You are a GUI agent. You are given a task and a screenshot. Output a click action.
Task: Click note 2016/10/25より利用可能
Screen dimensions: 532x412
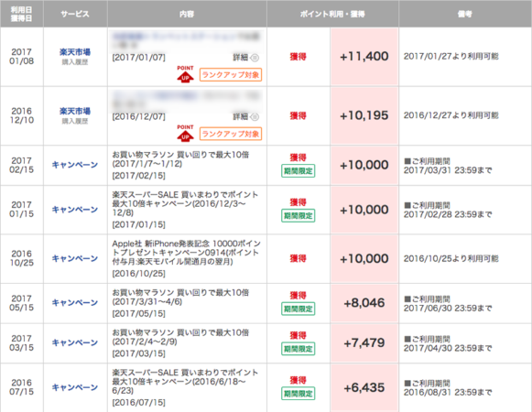(x=451, y=258)
